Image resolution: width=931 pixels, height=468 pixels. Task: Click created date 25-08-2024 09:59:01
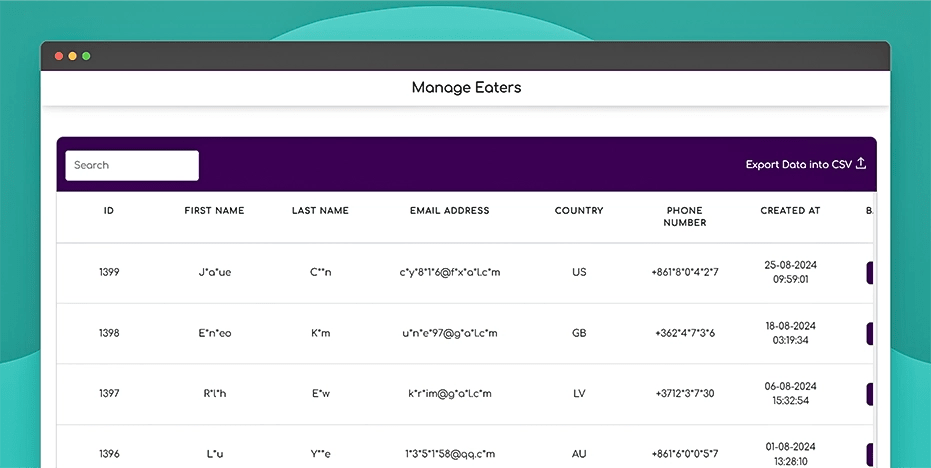pos(790,272)
